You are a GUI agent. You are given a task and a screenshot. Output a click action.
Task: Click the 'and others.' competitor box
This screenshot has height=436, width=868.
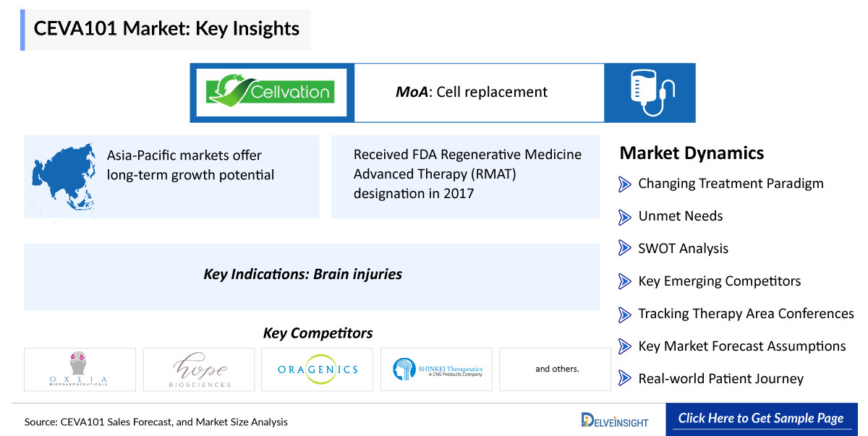(x=556, y=369)
